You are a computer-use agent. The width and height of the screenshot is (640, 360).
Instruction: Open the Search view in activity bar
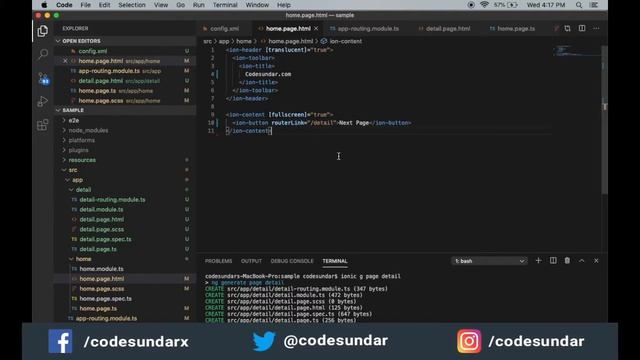(42, 54)
